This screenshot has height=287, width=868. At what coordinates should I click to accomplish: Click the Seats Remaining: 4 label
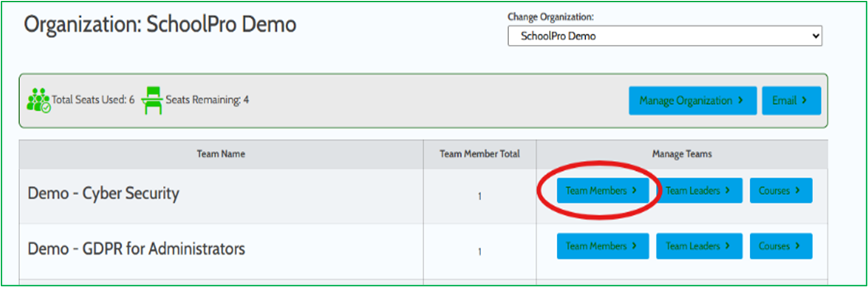tap(208, 101)
